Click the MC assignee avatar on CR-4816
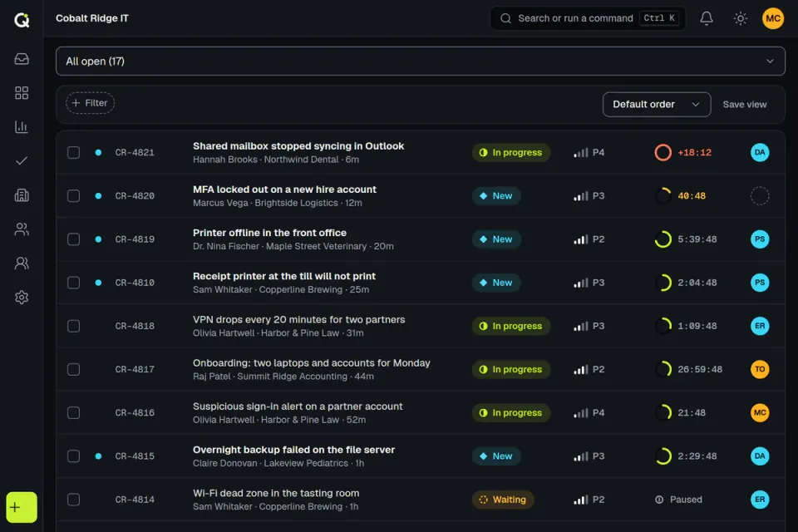Viewport: 798px width, 532px height. click(x=759, y=413)
